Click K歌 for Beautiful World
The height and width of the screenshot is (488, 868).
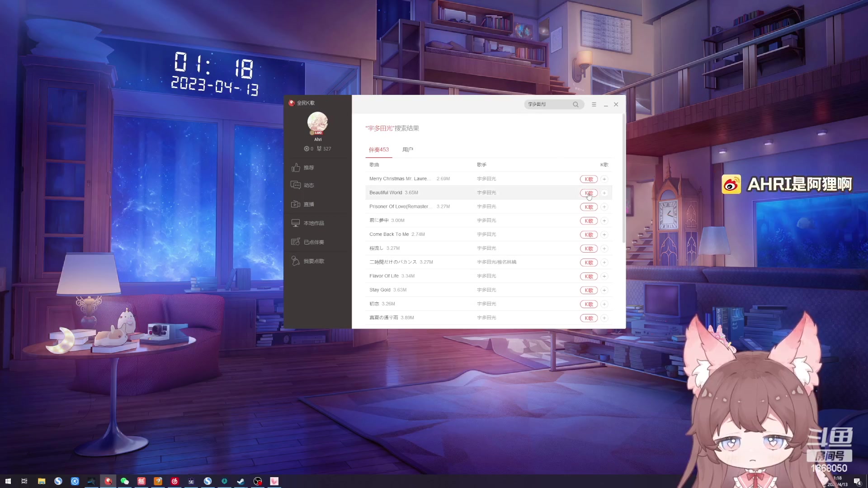[x=589, y=193]
